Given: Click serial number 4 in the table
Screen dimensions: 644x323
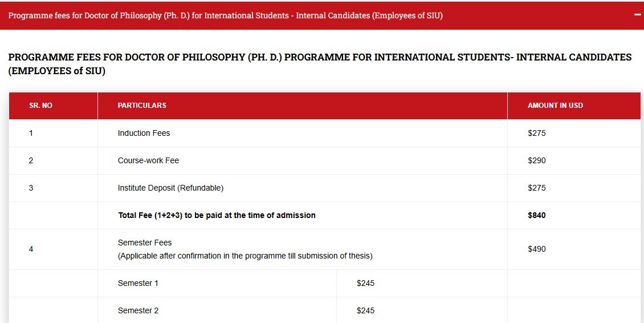Looking at the screenshot, I should point(31,249).
